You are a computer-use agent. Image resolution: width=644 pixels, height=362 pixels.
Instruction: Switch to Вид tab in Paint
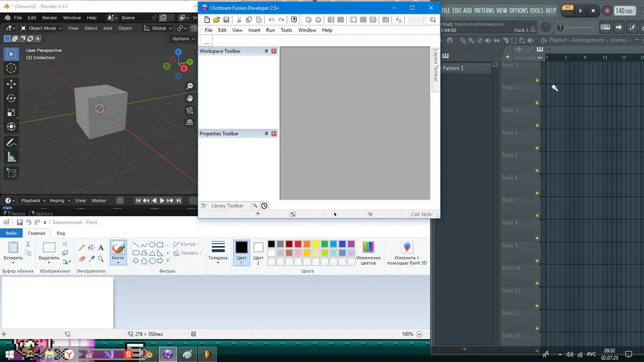pyautogui.click(x=61, y=233)
